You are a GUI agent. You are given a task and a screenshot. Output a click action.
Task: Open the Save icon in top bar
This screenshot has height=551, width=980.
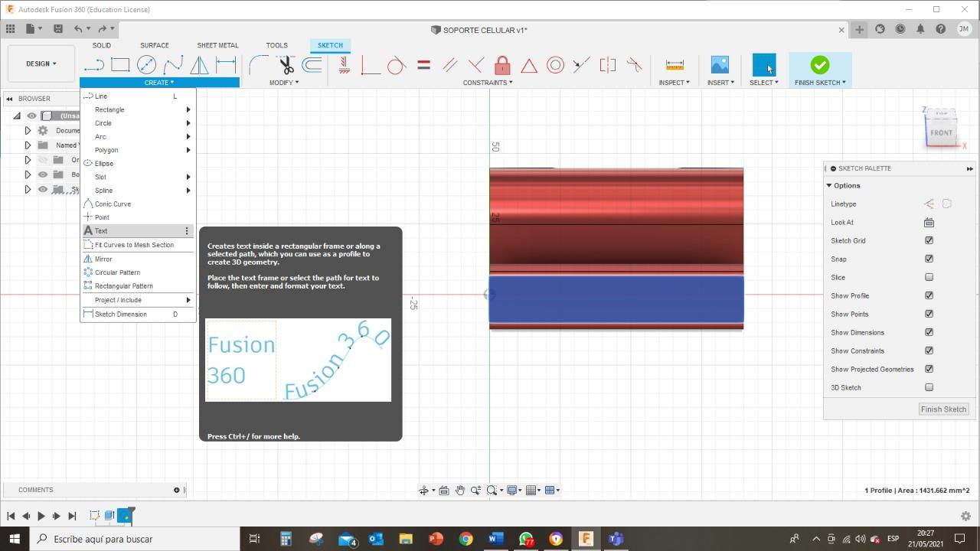pyautogui.click(x=57, y=29)
